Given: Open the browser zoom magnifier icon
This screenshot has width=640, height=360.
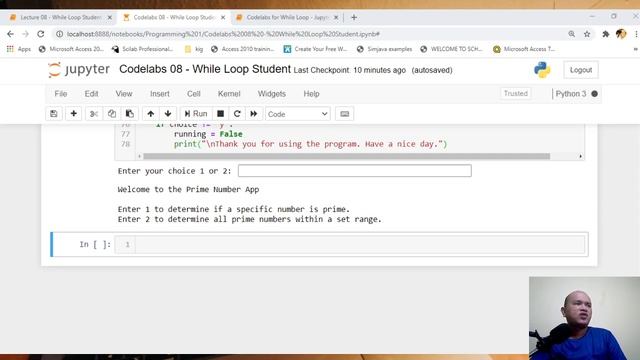Looking at the screenshot, I should 571,34.
